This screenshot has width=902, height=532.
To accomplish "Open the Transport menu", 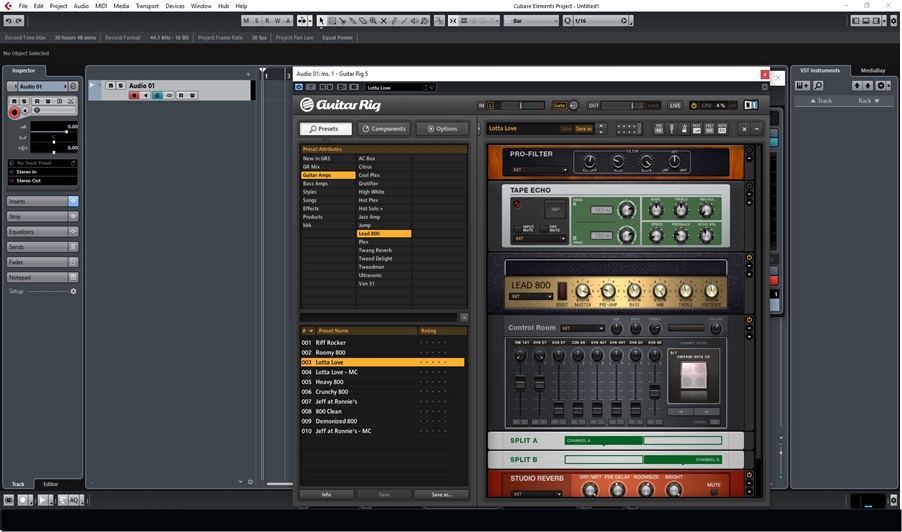I will 147,6.
